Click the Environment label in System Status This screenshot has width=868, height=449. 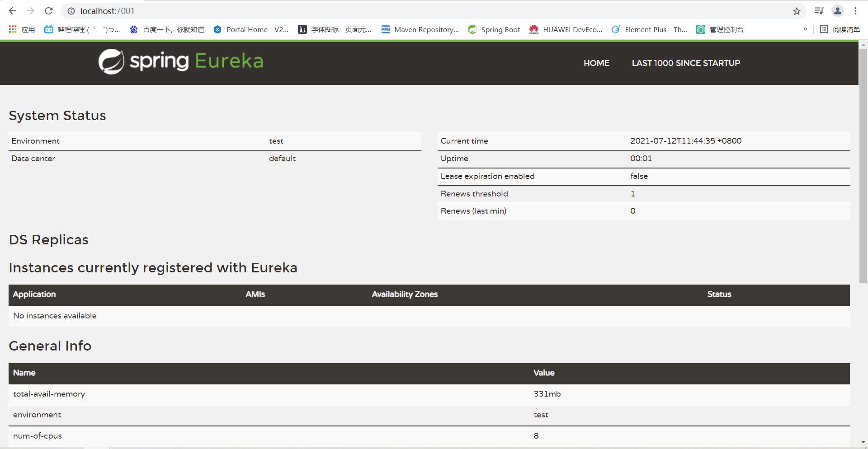36,141
